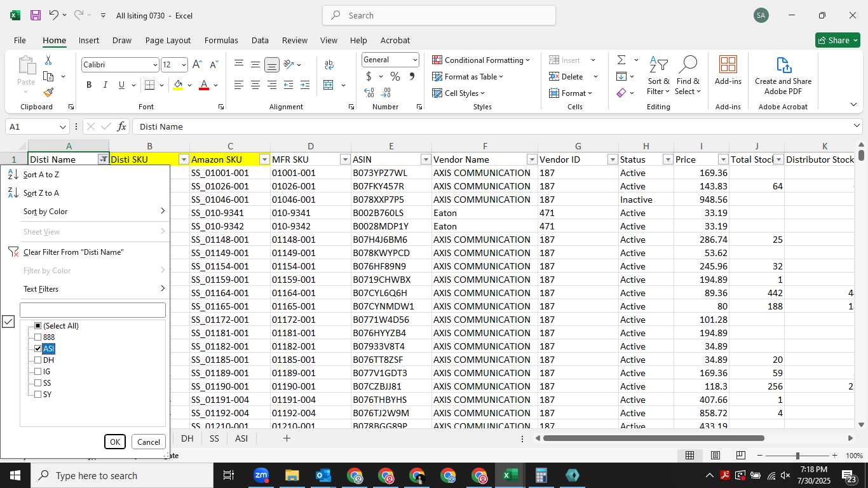Open the ASIN filter dropdown

coord(426,159)
